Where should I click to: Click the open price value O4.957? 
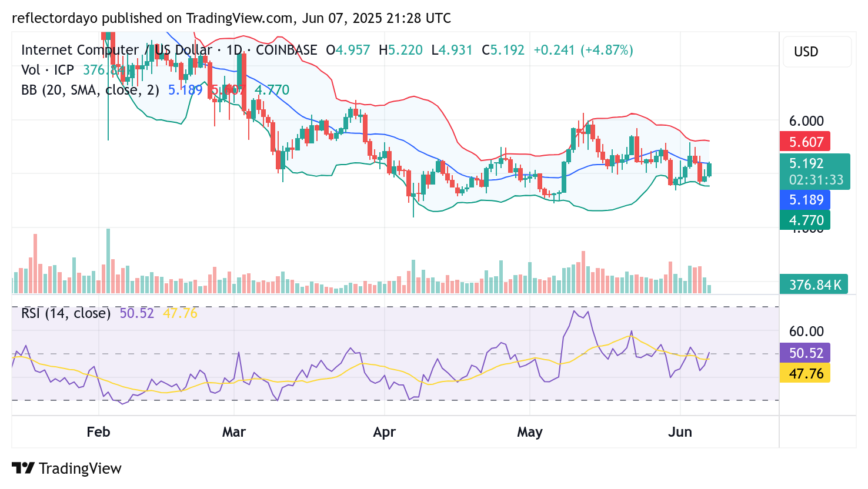[x=348, y=50]
